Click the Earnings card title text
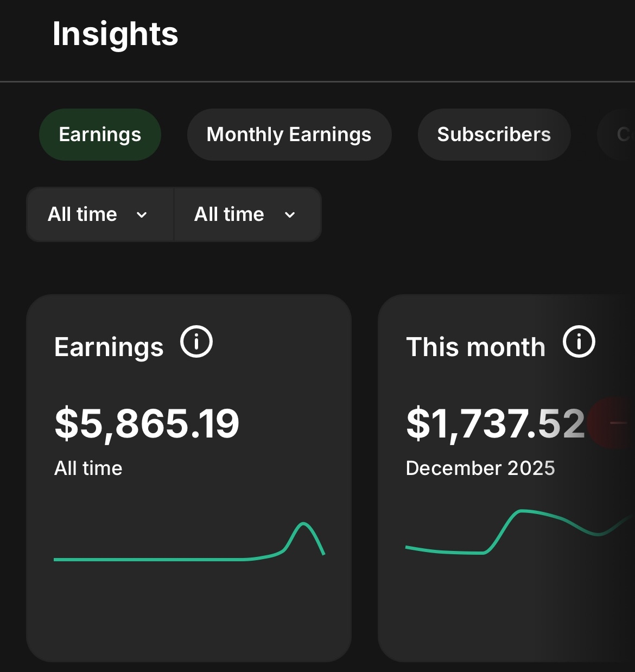This screenshot has height=672, width=635. click(x=109, y=347)
